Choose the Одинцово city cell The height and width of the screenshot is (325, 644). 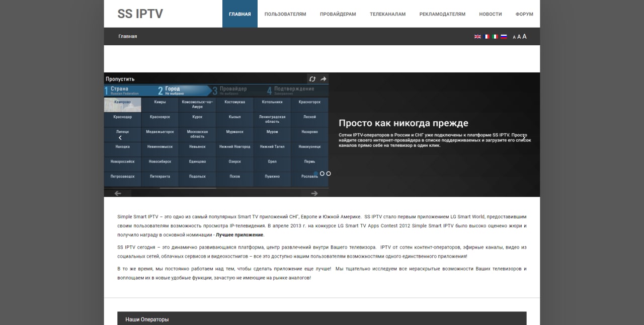point(197,164)
